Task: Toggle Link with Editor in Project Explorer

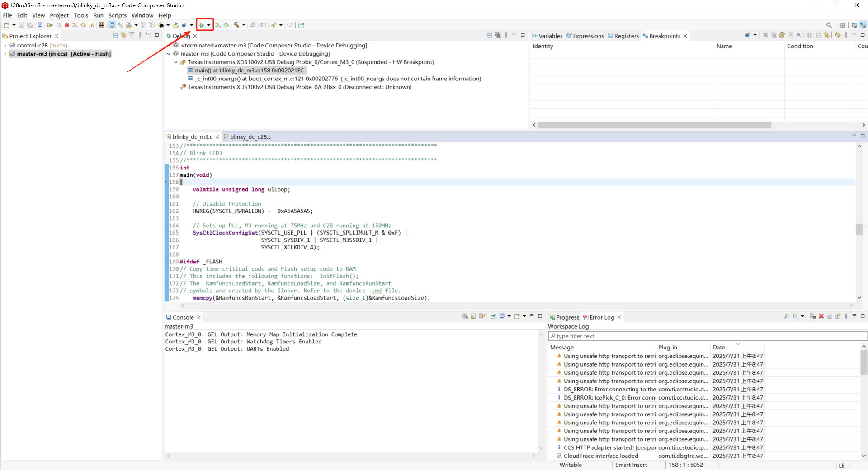Action: click(123, 35)
